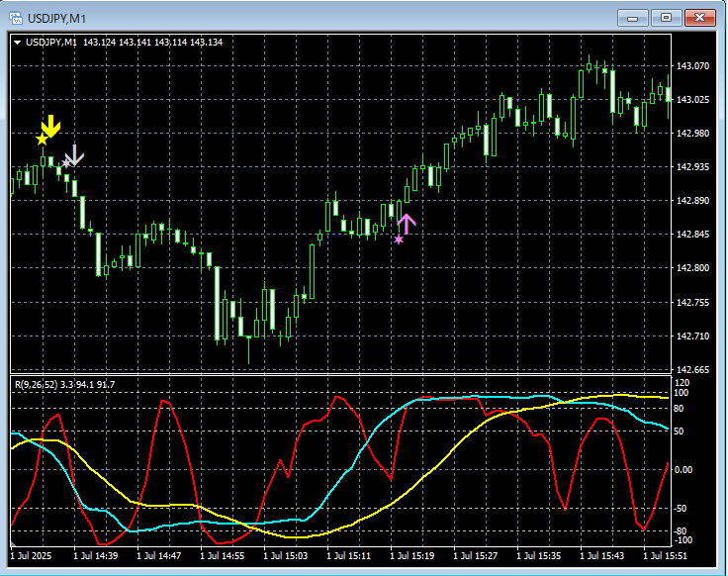Click the 142.935 price label
The image size is (728, 576).
pos(692,166)
